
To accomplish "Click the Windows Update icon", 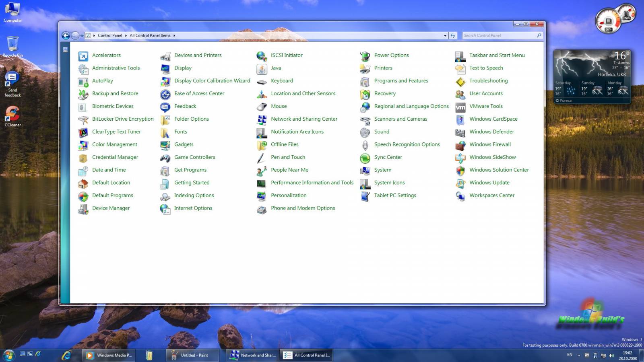I will point(460,183).
